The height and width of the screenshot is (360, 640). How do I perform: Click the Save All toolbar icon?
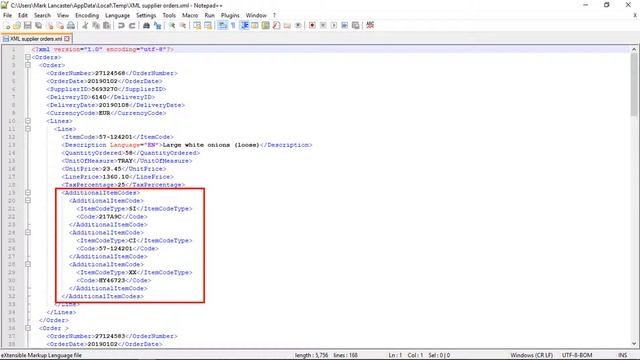38,25
